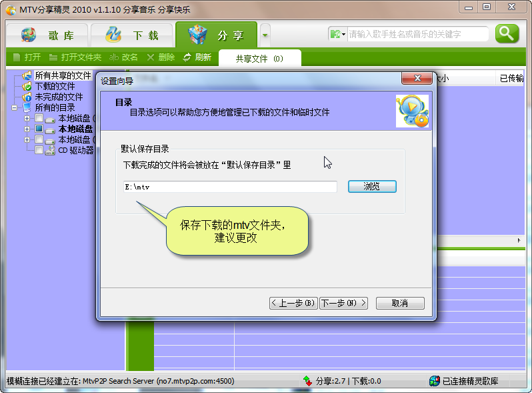Image resolution: width=532 pixels, height=393 pixels.
Task: Collapse the 所有的目录 tree node
Action: tap(14, 107)
